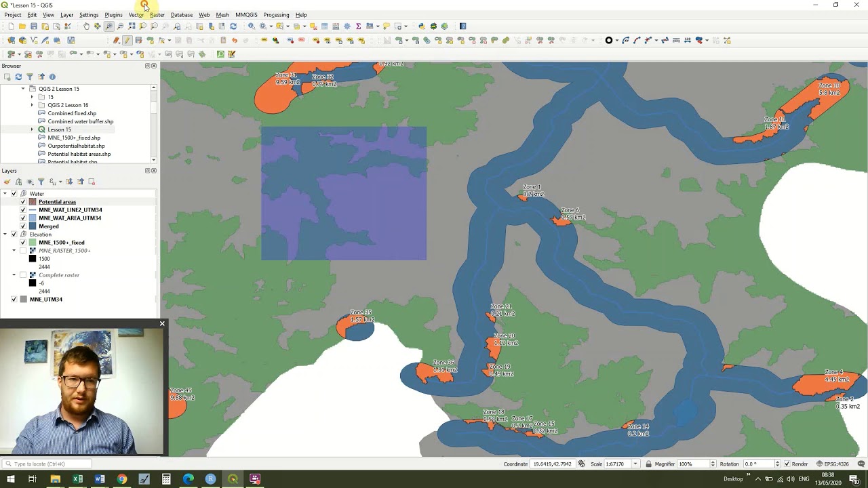Viewport: 868px width, 488px height.
Task: Collapse the Elevation group
Action: (5, 235)
